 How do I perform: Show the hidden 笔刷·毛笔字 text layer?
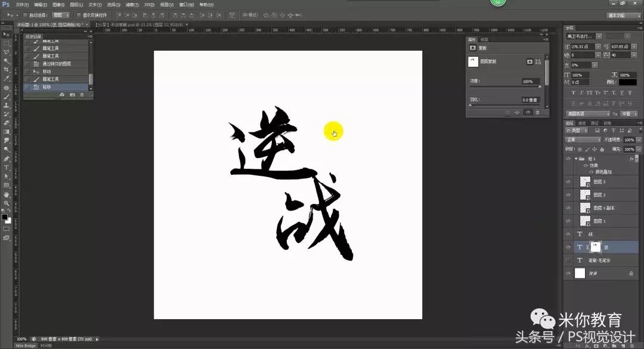pos(567,260)
